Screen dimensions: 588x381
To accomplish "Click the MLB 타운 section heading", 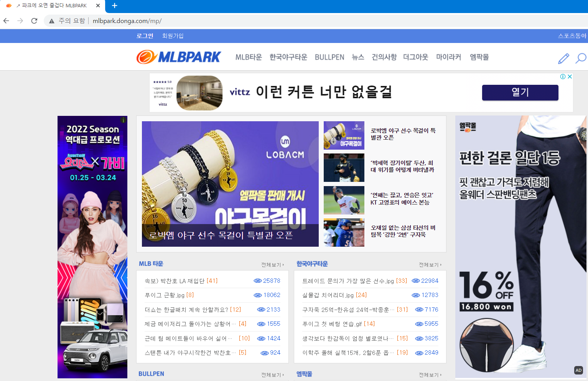I will click(151, 264).
